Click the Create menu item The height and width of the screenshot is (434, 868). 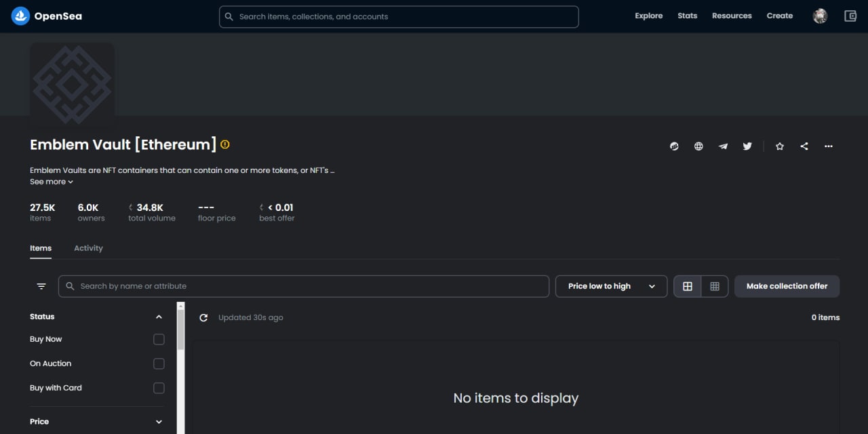click(780, 16)
